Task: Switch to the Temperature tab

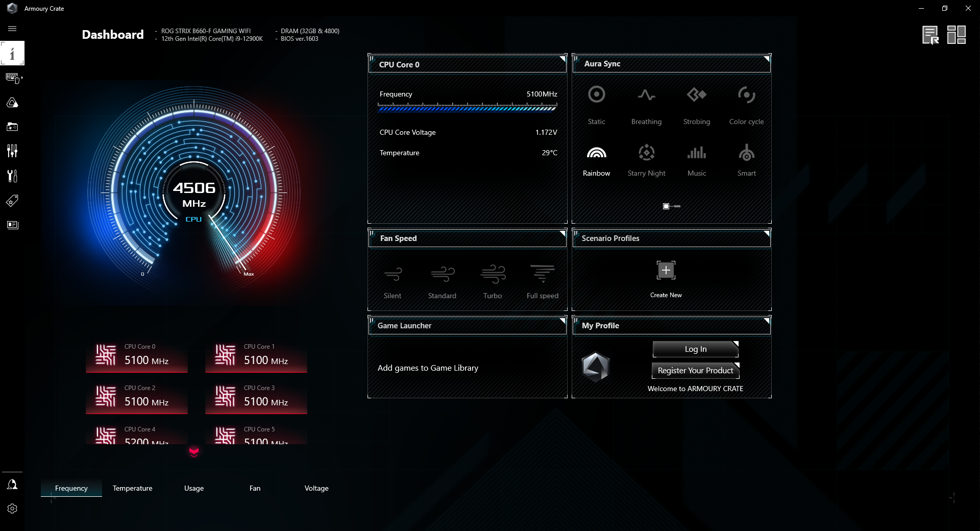Action: pos(133,488)
